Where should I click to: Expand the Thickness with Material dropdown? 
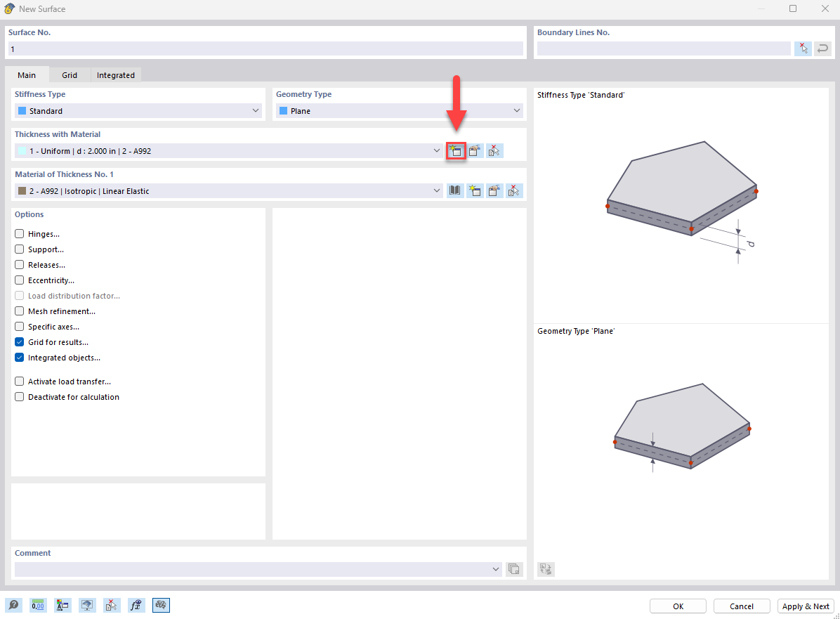coord(436,150)
